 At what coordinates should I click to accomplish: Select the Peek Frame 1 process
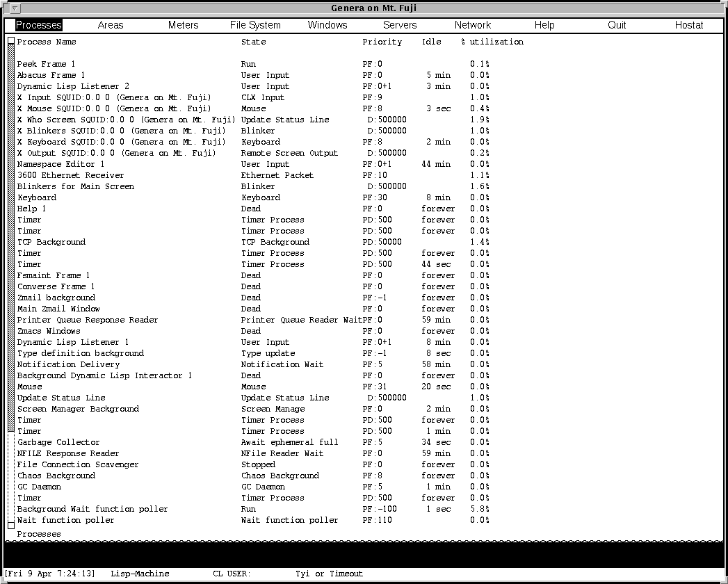pos(47,64)
